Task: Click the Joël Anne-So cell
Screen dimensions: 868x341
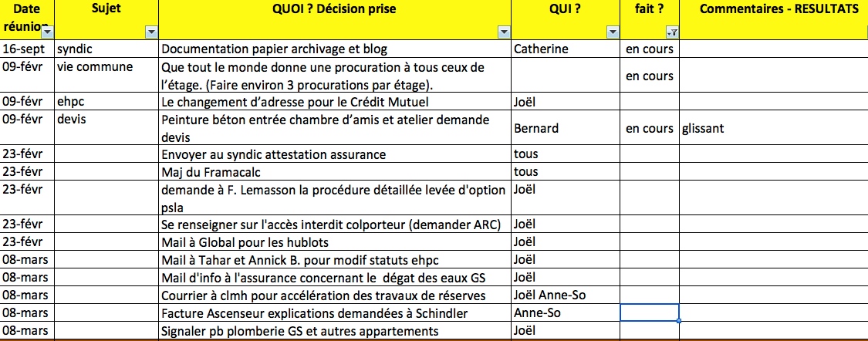Action: click(x=566, y=296)
